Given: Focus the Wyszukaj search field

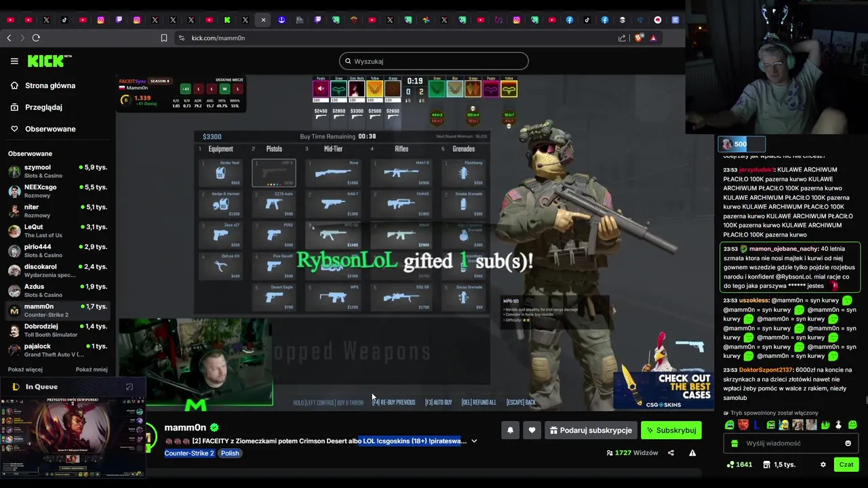Looking at the screenshot, I should pos(434,61).
